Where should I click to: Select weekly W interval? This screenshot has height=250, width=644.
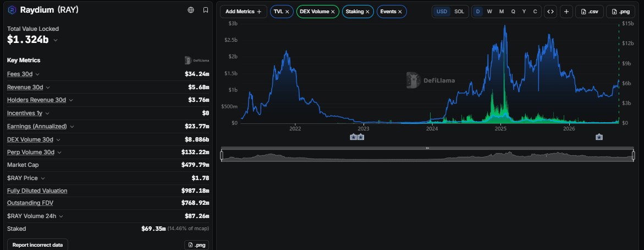489,12
